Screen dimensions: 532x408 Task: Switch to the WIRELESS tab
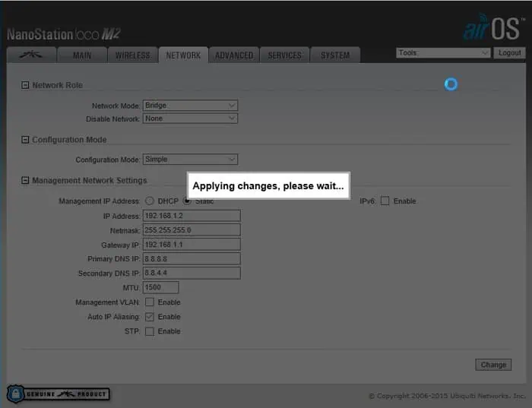[x=132, y=55]
